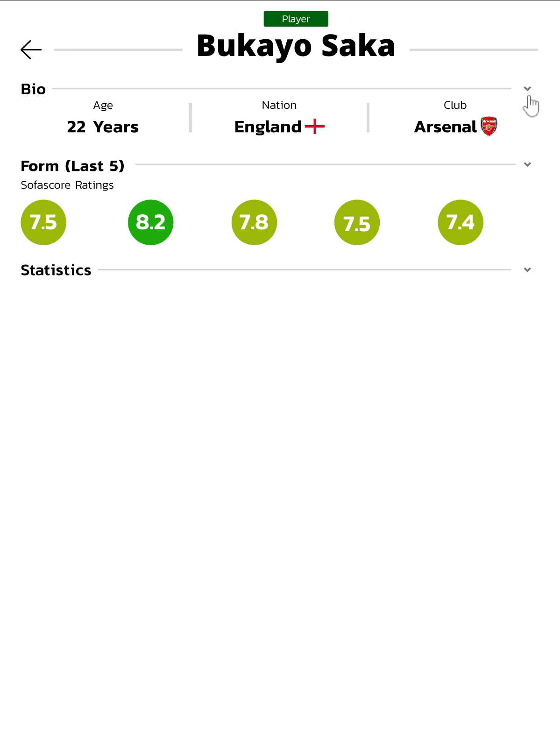The height and width of the screenshot is (751, 560).
Task: Collapse the Form (Last 5) chevron
Action: tap(527, 164)
